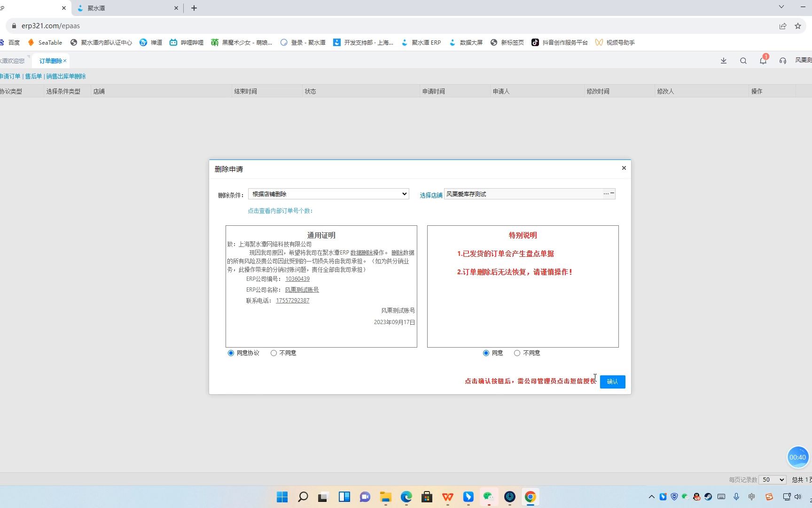The width and height of the screenshot is (812, 508).
Task: Click the Steam tray icon
Action: pyautogui.click(x=708, y=497)
